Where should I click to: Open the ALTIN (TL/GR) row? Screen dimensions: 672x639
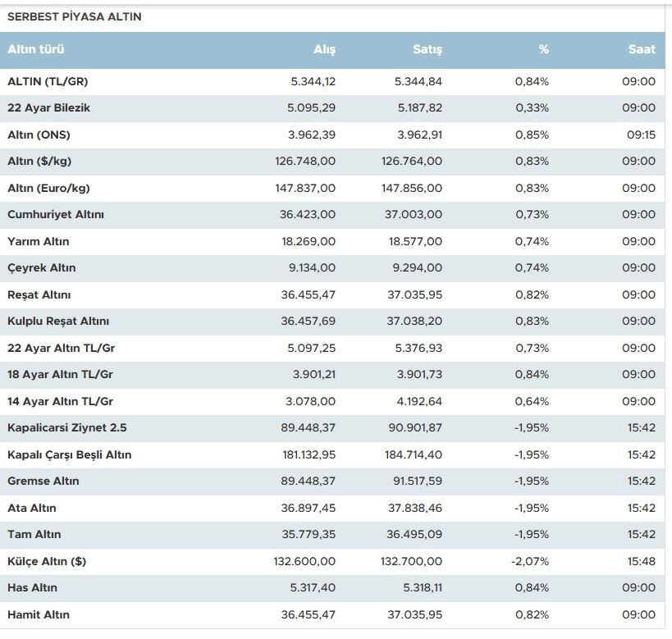click(332, 81)
